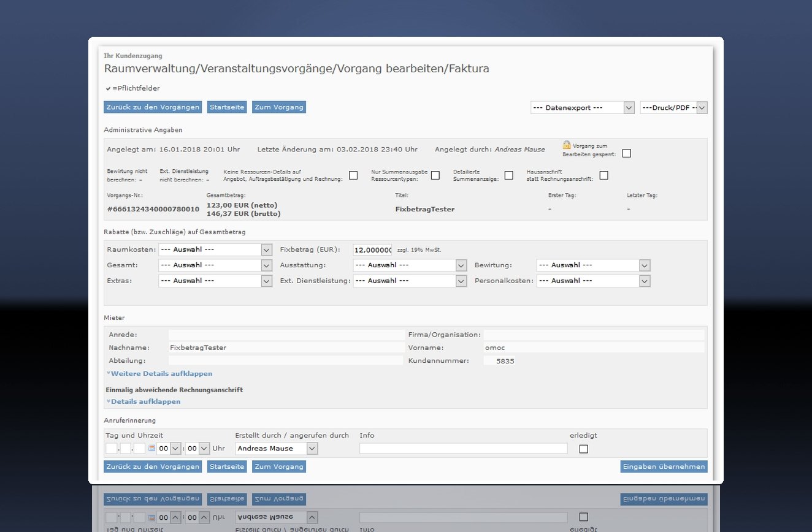Select creator in Andreas Mause dropdown
Screen dimensions: 812x532
click(277, 449)
